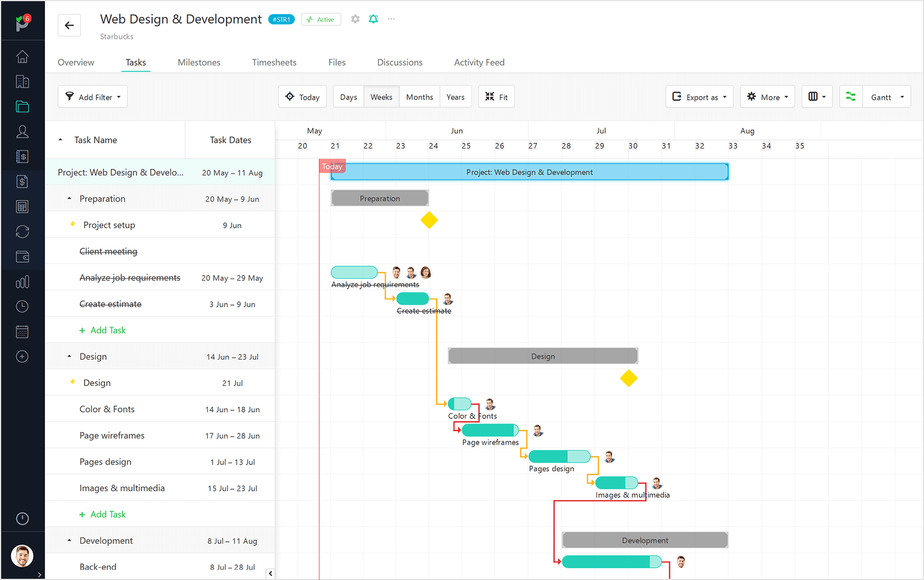Switch to the Discussions tab
This screenshot has height=580, width=924.
click(x=400, y=62)
